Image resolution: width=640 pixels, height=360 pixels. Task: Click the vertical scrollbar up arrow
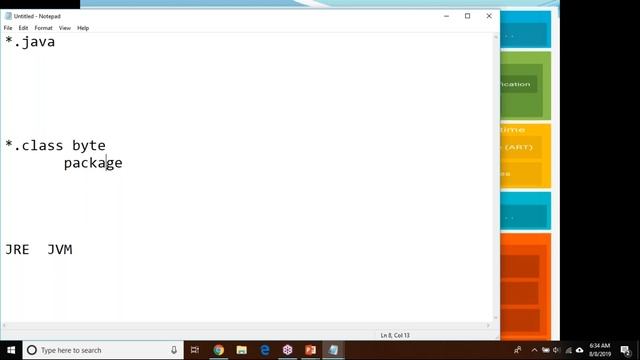pyautogui.click(x=496, y=37)
